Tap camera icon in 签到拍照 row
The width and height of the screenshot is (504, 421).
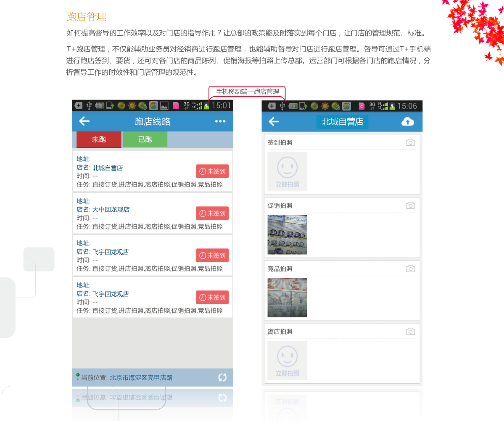(x=410, y=142)
